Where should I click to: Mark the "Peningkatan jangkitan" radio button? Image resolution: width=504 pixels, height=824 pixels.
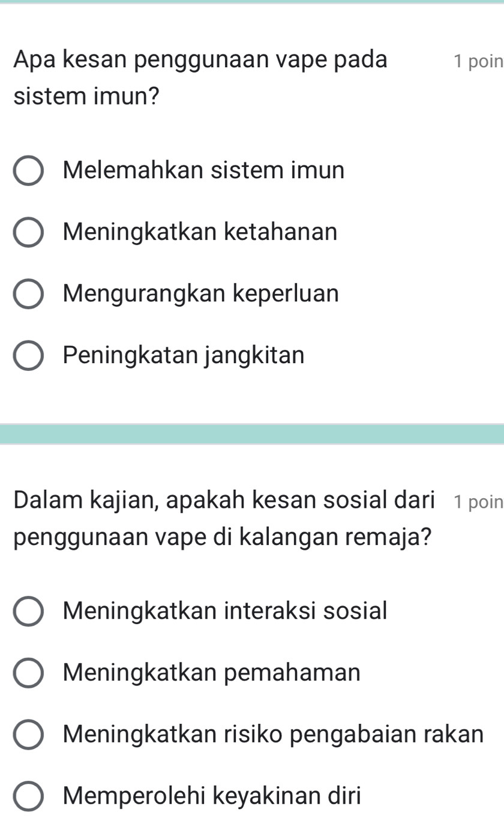pyautogui.click(x=28, y=356)
